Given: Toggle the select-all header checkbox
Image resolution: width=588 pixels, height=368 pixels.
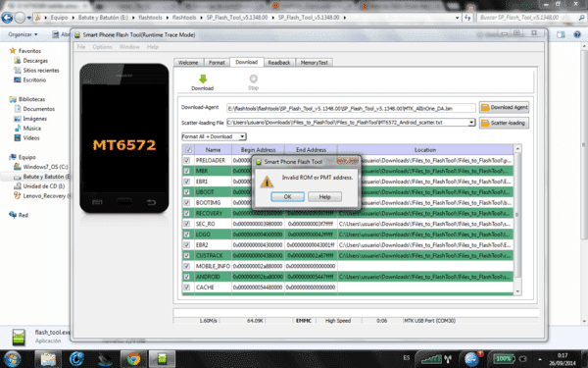Looking at the screenshot, I should tap(188, 150).
